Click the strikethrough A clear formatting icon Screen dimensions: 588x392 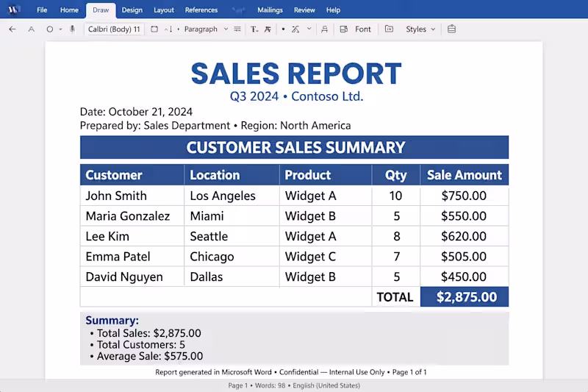268,29
